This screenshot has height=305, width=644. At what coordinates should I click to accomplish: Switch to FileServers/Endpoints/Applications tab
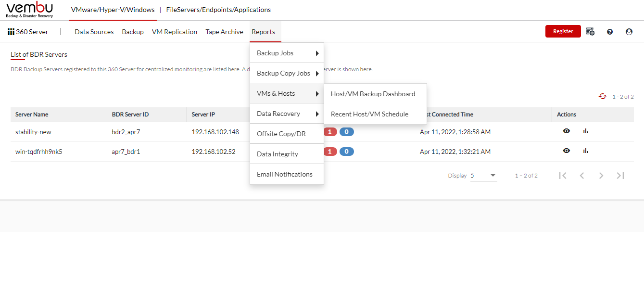pyautogui.click(x=218, y=10)
